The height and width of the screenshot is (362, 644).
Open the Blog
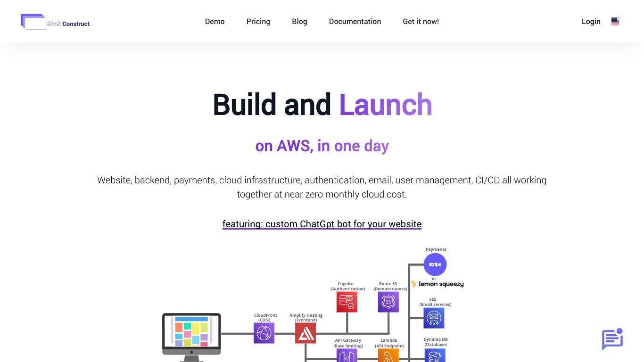(x=299, y=22)
